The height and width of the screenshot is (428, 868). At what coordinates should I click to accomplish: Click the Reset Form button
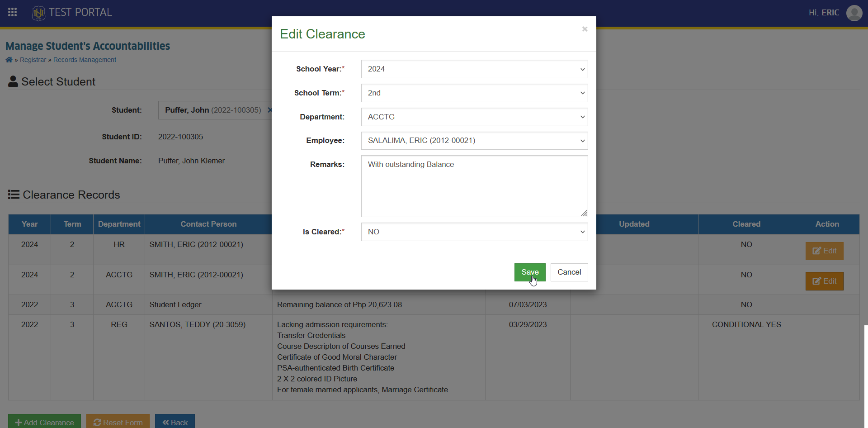point(118,422)
